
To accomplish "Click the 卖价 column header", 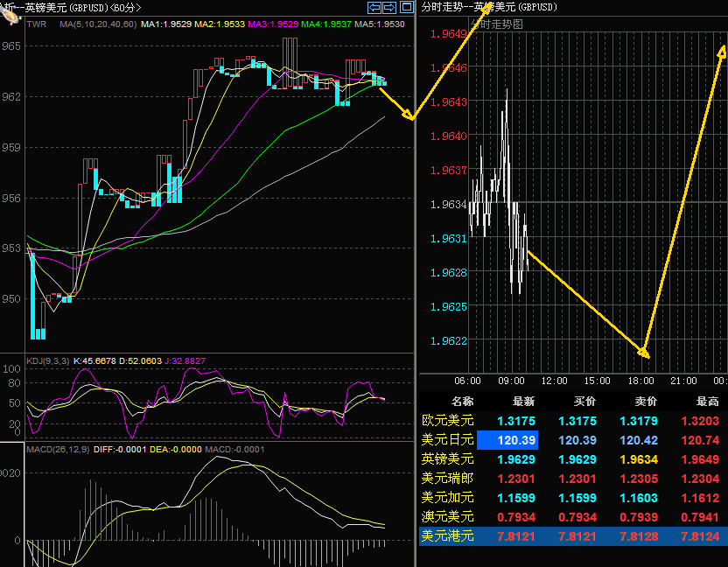I will tap(645, 402).
